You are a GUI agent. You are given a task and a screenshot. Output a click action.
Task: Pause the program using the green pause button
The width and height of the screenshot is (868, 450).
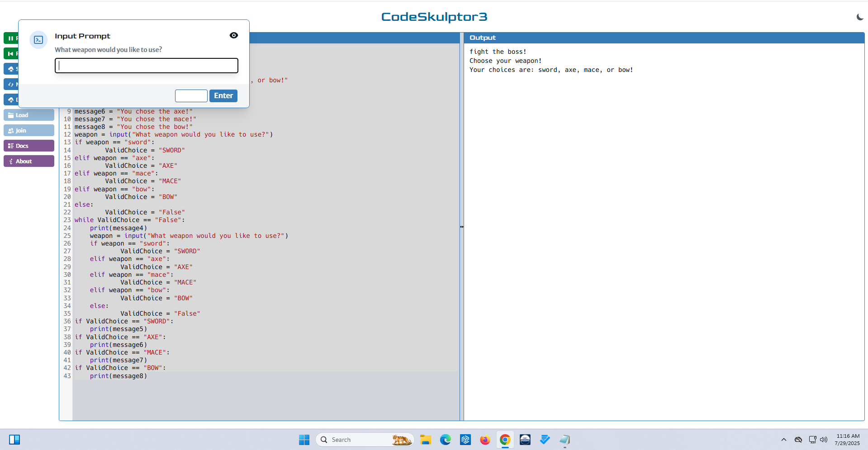[11, 38]
